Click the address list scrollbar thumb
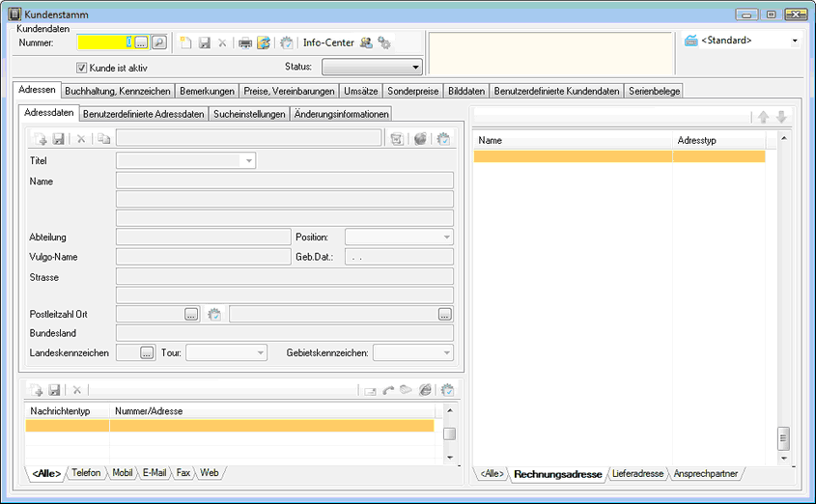This screenshot has height=504, width=816. (x=783, y=438)
